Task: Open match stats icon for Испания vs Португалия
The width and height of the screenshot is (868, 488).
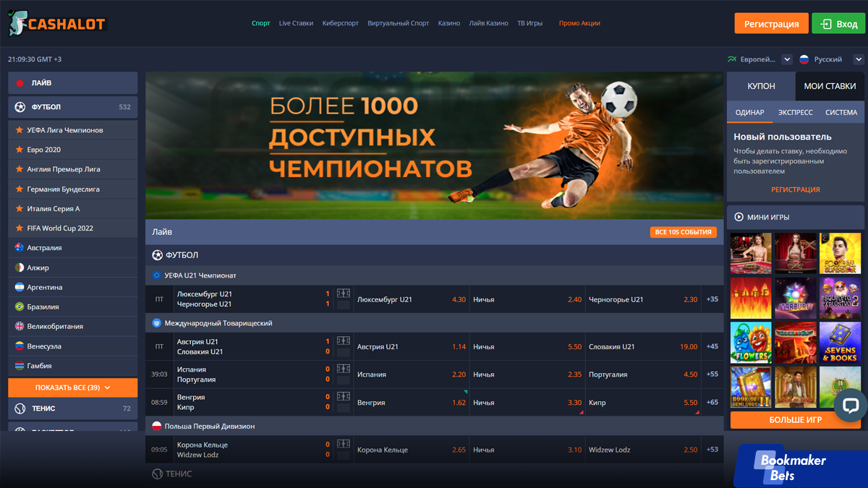Action: tap(344, 369)
